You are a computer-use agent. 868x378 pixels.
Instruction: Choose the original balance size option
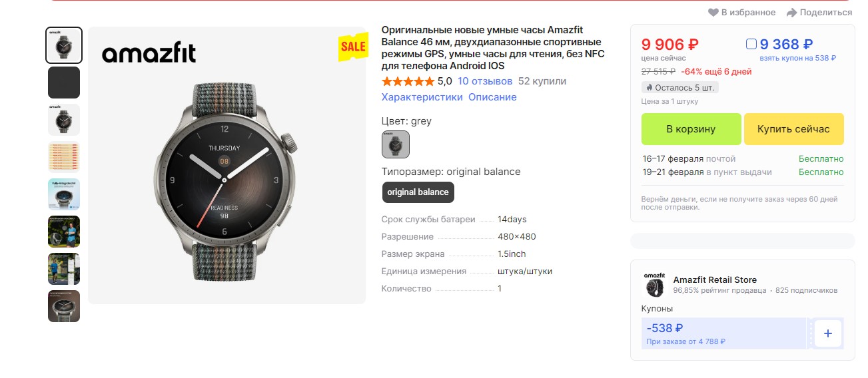point(418,192)
